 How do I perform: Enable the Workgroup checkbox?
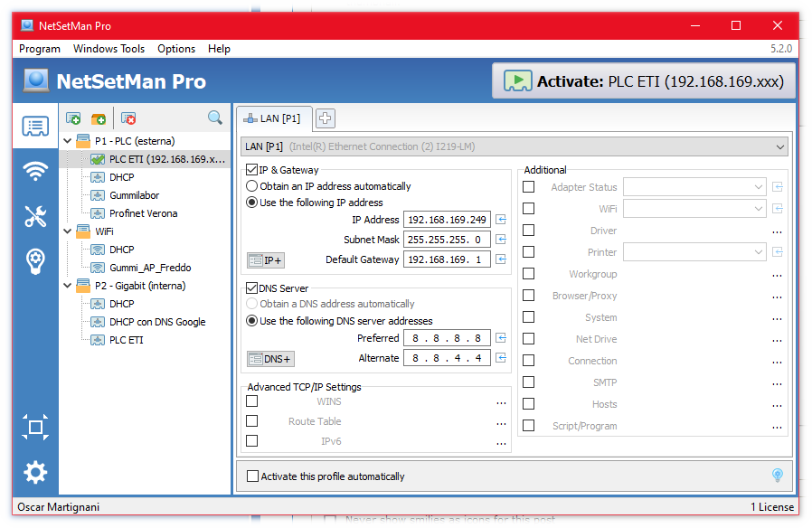(x=529, y=274)
